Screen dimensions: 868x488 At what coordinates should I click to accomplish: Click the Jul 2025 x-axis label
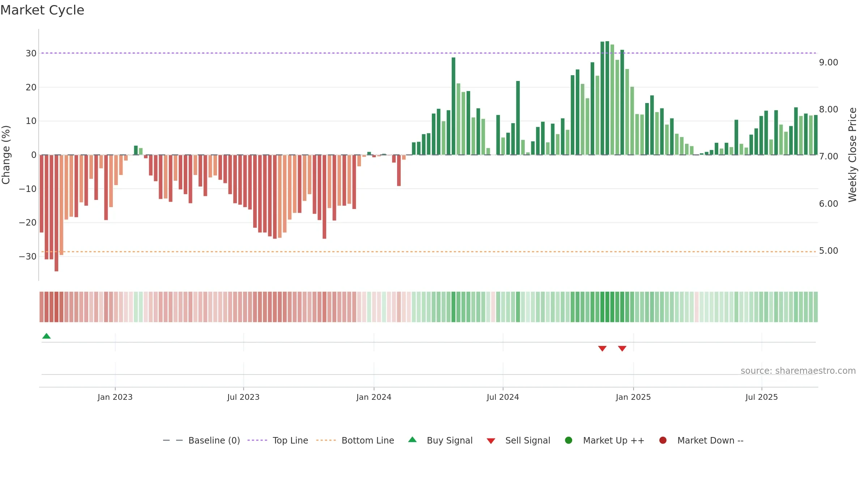(762, 397)
